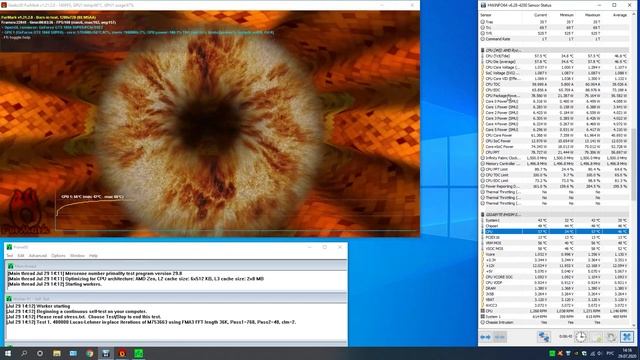Select the Chipset temperature row
This screenshot has width=640, height=360.
point(555,226)
